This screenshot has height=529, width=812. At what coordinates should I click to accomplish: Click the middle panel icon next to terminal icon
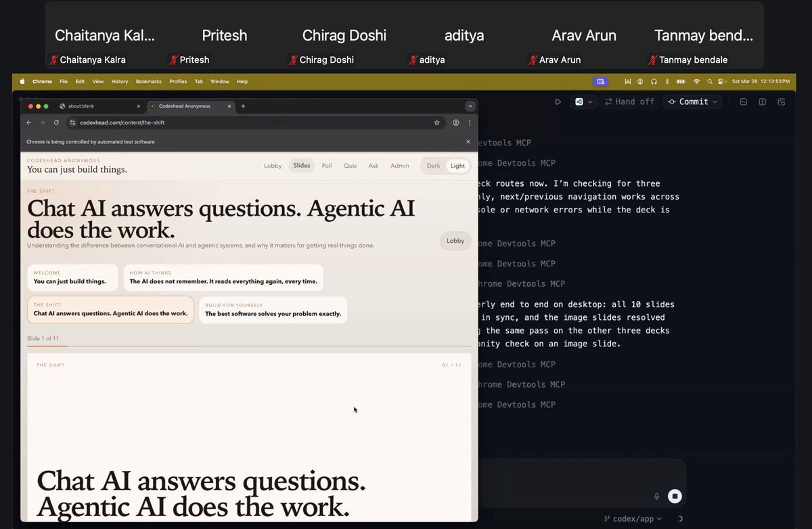[762, 101]
